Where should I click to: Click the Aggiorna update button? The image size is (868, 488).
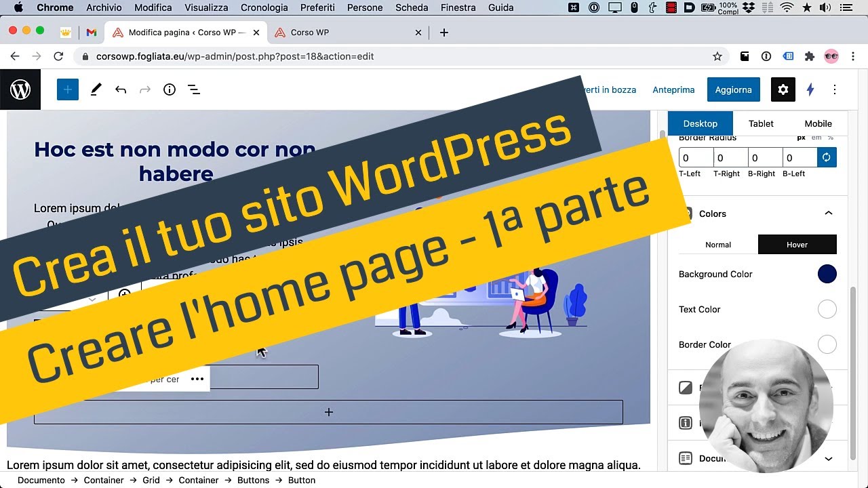(733, 89)
